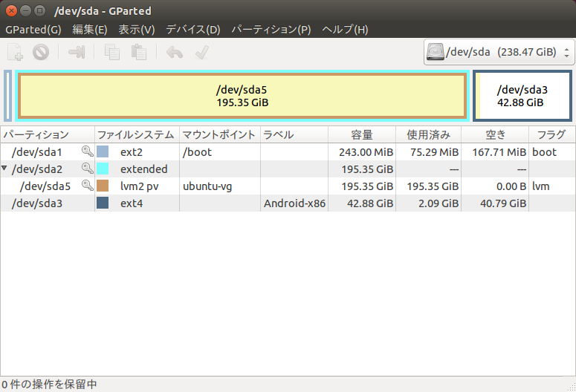The height and width of the screenshot is (392, 576).
Task: Select the thin /dev/sda1 strip in disk map
Action: (7, 96)
